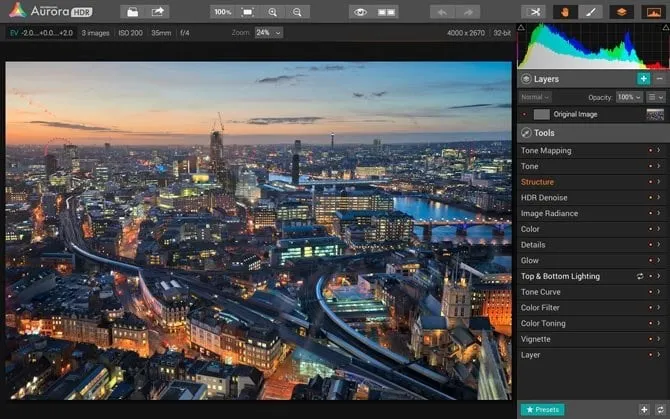Open the layer Opacity 100% dropdown
Viewport: 670px width, 419px height.
click(x=629, y=97)
